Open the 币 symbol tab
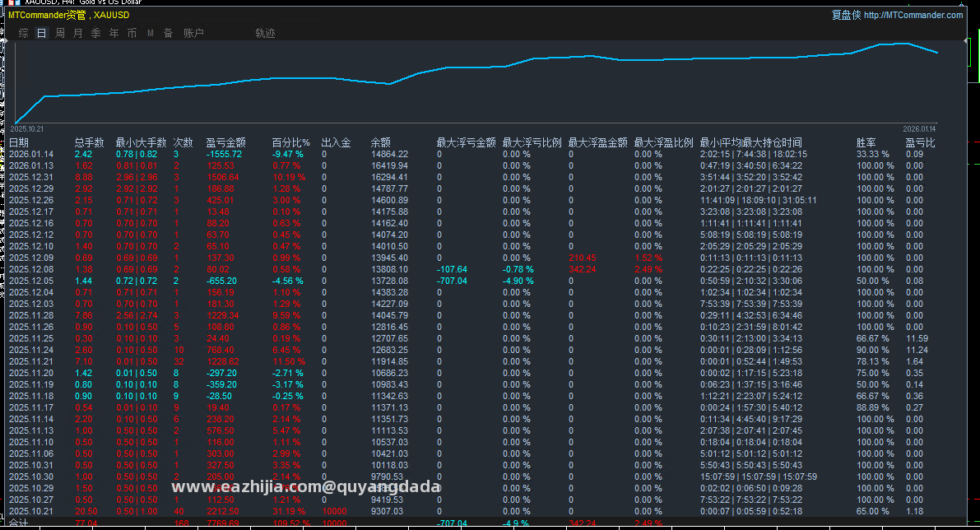The width and height of the screenshot is (980, 530). pyautogui.click(x=132, y=33)
